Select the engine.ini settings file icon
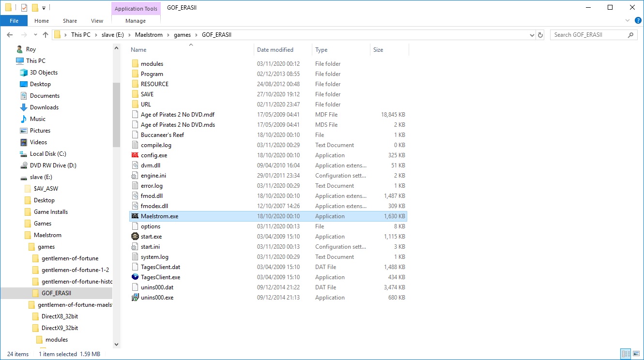This screenshot has width=644, height=360. click(135, 176)
